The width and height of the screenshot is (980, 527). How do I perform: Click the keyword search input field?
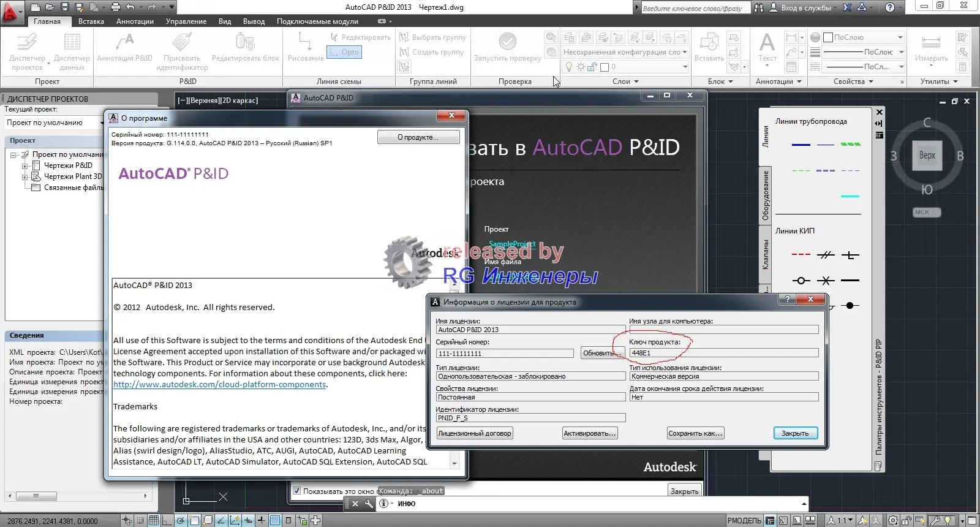695,8
